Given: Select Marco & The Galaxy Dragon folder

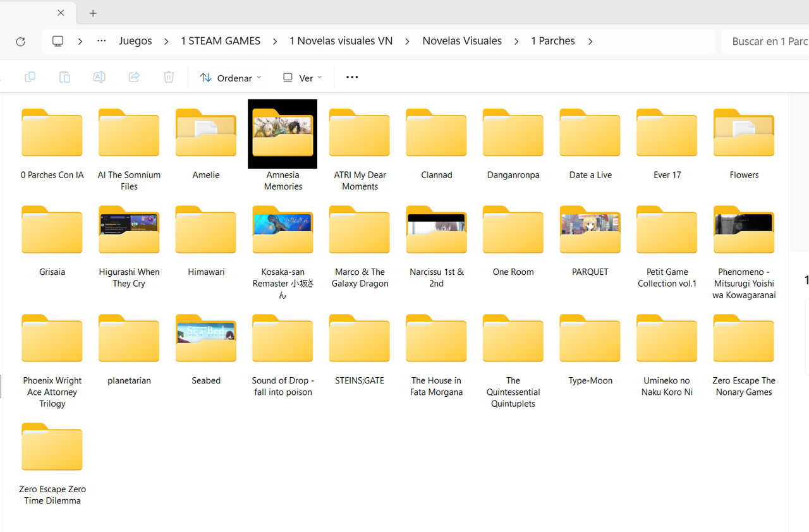Looking at the screenshot, I should 360,230.
